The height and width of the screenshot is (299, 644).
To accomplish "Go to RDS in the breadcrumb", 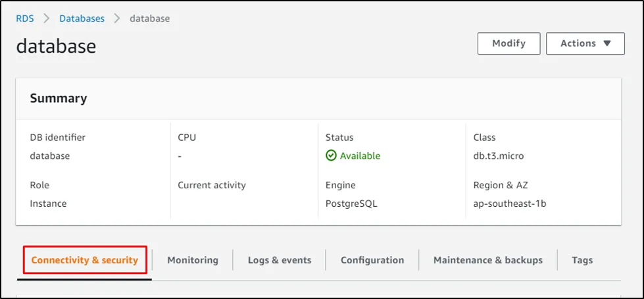I will (x=25, y=18).
